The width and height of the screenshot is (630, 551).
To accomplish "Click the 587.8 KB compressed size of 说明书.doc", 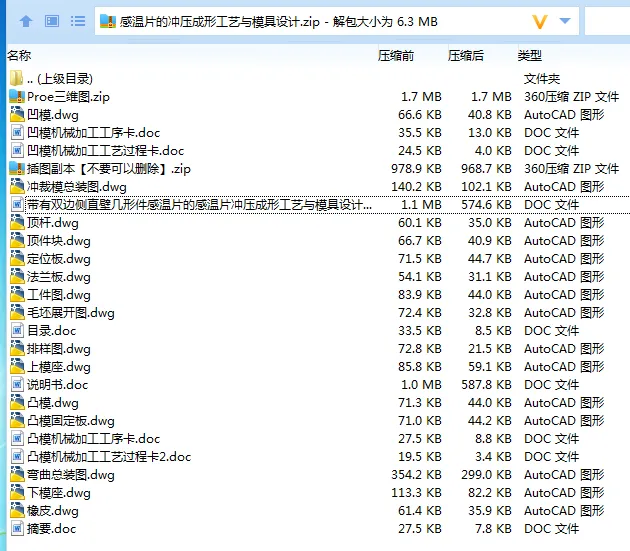I will coord(487,385).
